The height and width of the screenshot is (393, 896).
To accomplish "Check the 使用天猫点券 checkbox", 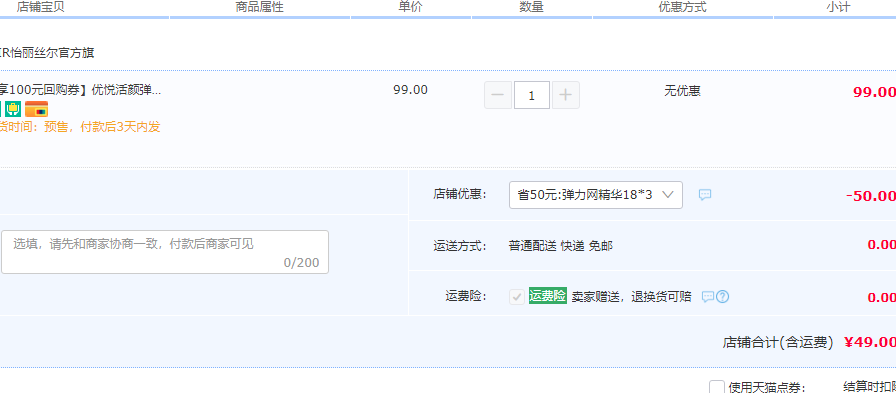I will click(x=717, y=388).
